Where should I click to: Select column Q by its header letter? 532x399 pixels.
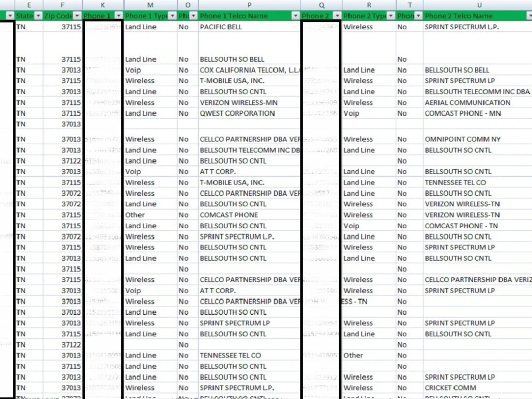click(x=321, y=5)
